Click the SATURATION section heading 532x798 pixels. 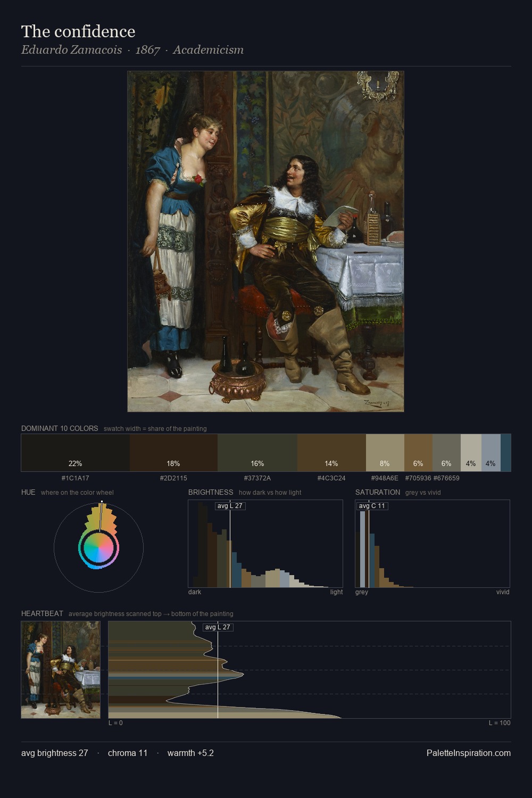coord(378,492)
